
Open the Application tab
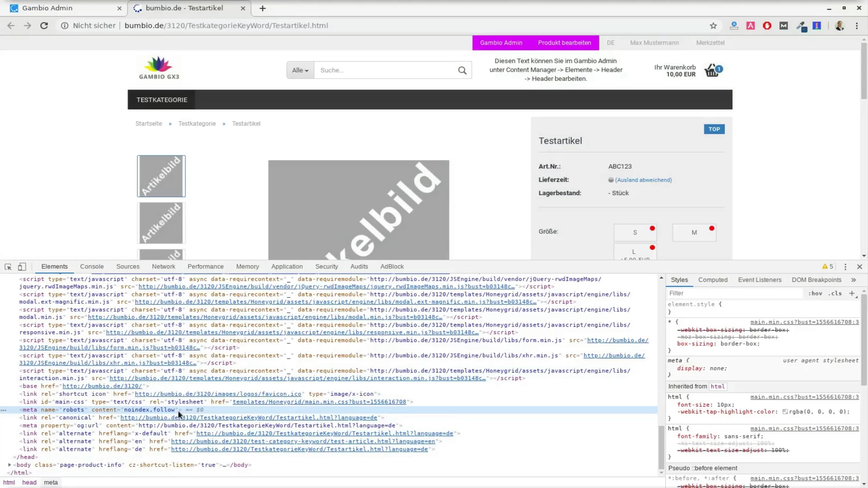click(x=287, y=267)
